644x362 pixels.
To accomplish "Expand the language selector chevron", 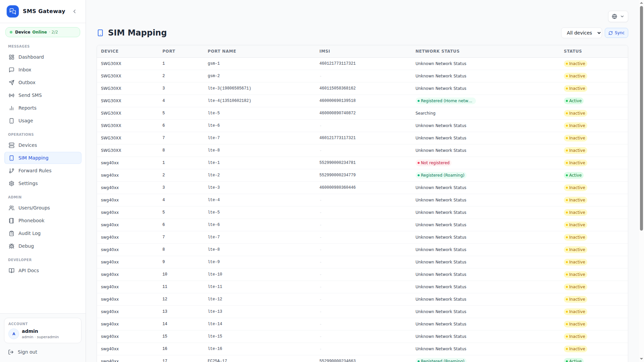I will coord(622,16).
